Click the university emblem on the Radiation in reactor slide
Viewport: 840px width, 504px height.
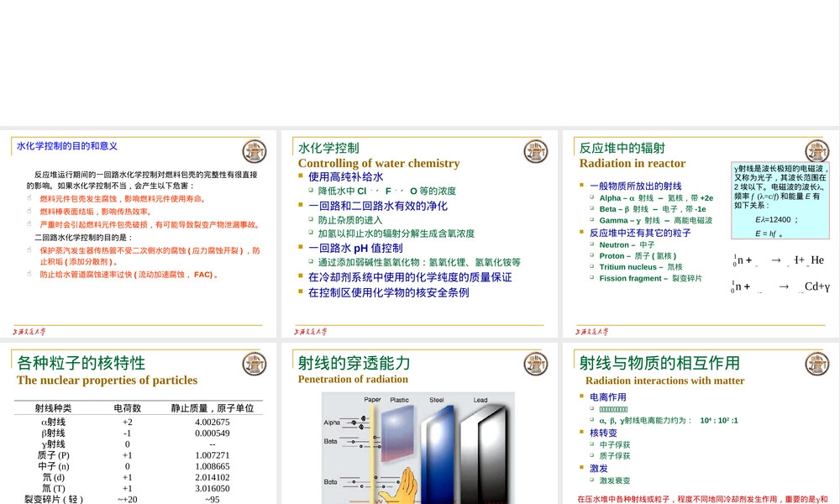[817, 151]
